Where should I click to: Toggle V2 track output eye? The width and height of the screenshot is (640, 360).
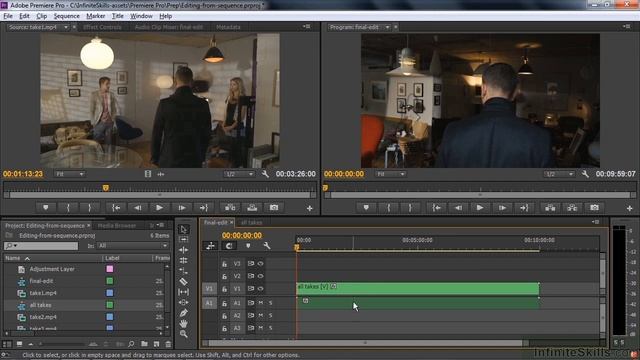(260, 276)
